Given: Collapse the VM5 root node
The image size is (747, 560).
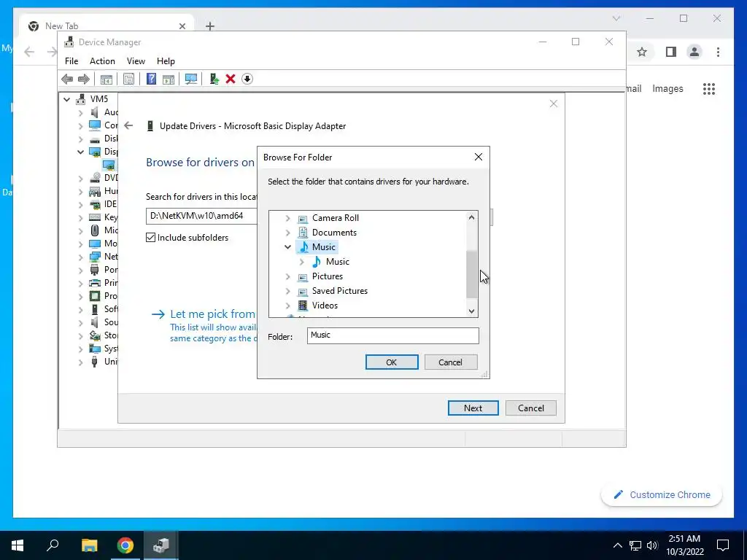Looking at the screenshot, I should tap(67, 99).
